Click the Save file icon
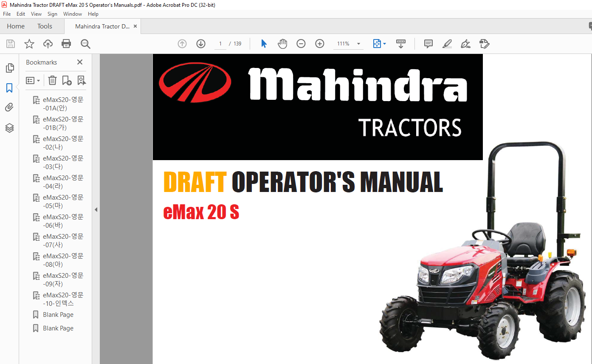 point(11,44)
